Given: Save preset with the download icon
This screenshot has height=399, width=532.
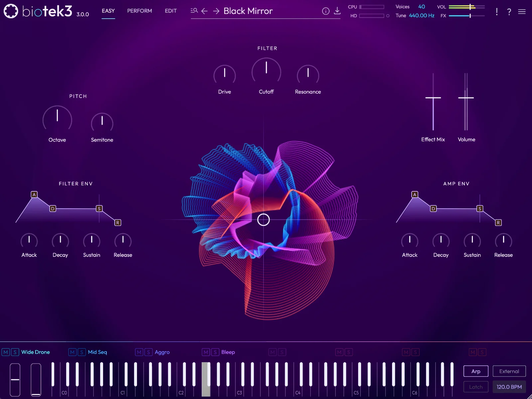Looking at the screenshot, I should click(337, 11).
